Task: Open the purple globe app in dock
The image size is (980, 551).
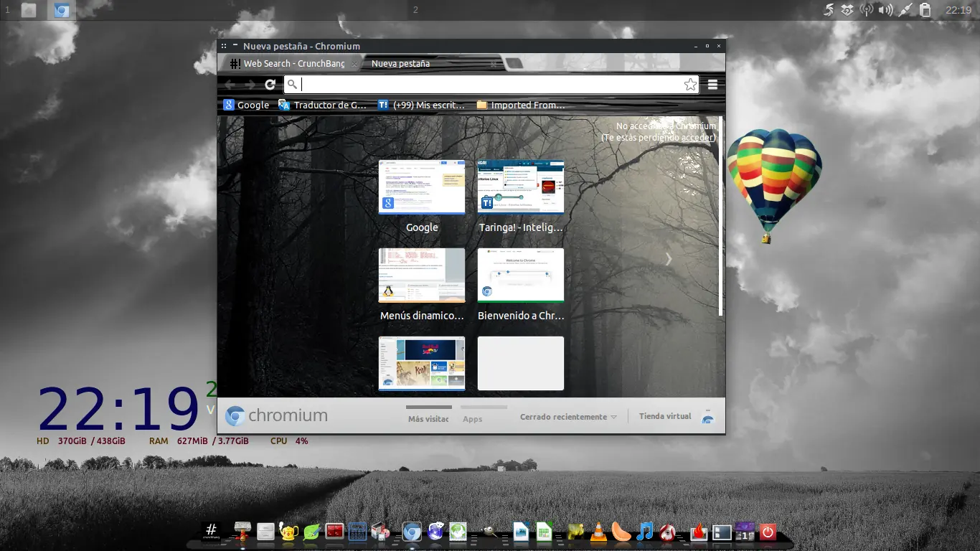Action: click(x=435, y=532)
